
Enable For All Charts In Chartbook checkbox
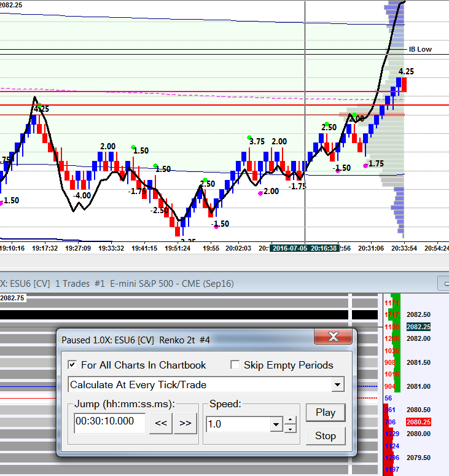point(72,365)
